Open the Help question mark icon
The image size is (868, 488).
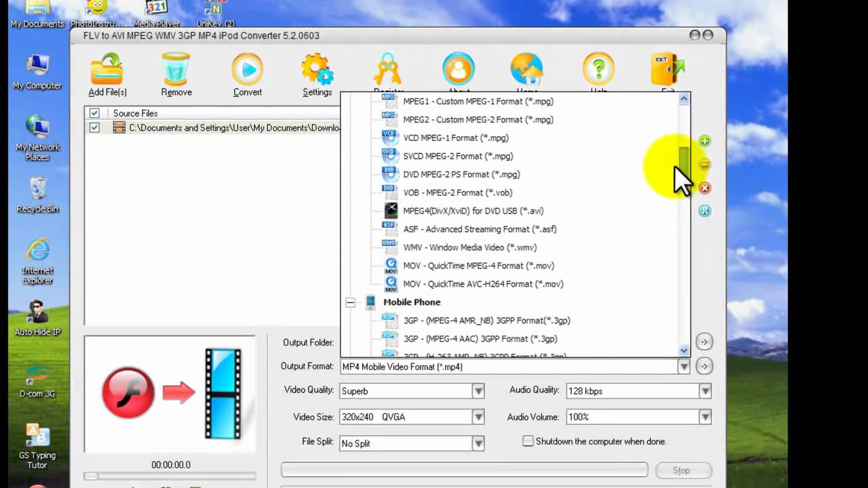pos(598,69)
